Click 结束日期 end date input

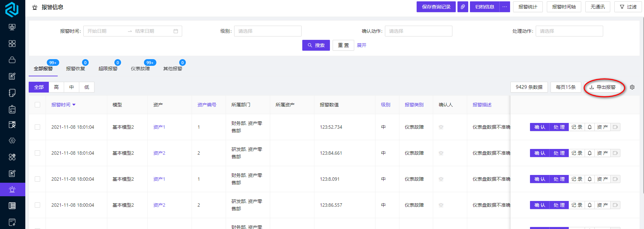(152, 31)
